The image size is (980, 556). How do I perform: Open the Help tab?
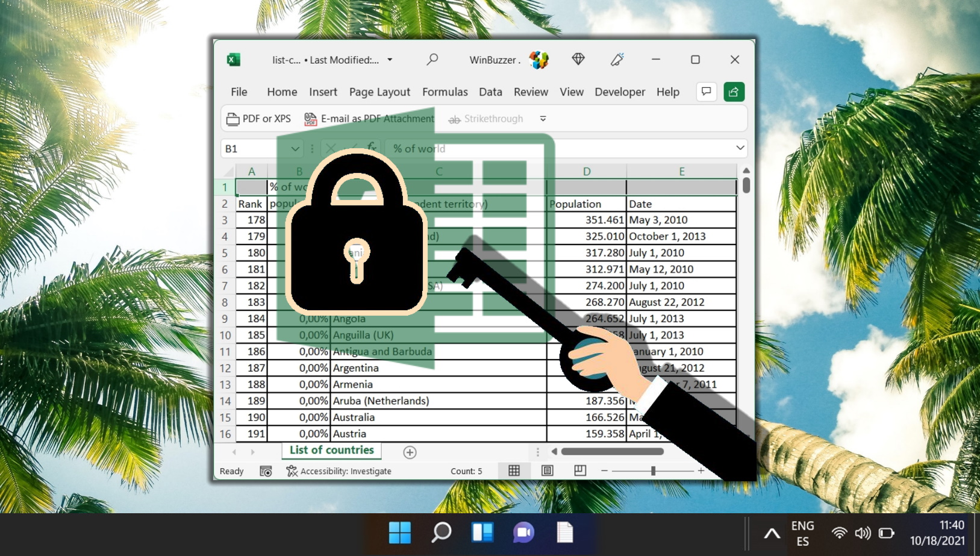tap(668, 92)
